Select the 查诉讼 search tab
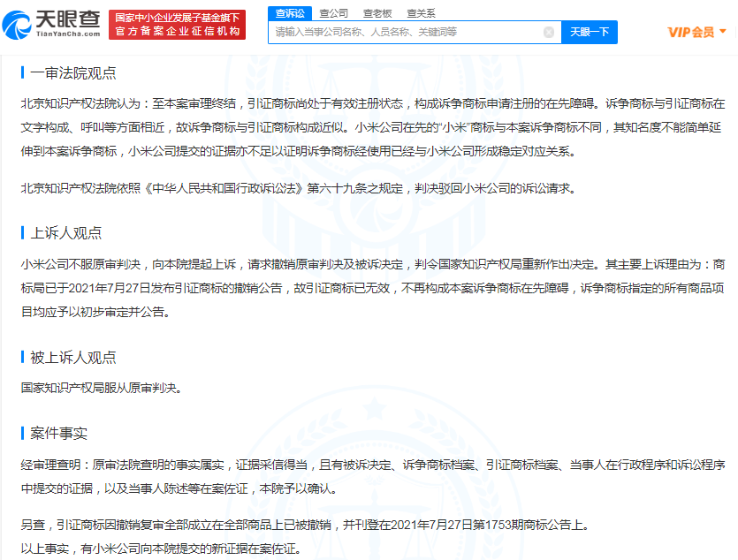738x560 pixels. click(290, 13)
